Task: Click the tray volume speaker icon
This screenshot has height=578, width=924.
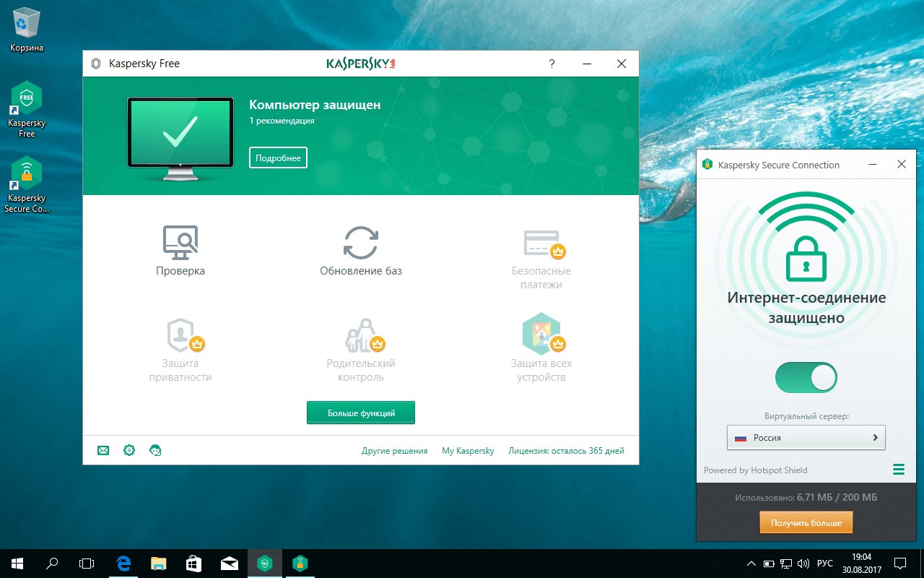Action: click(x=803, y=563)
